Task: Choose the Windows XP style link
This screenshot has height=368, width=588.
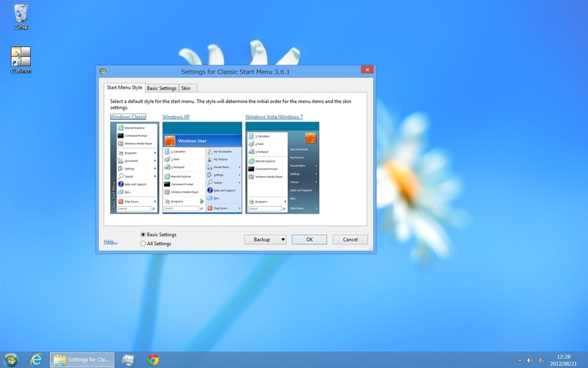Action: (x=176, y=117)
